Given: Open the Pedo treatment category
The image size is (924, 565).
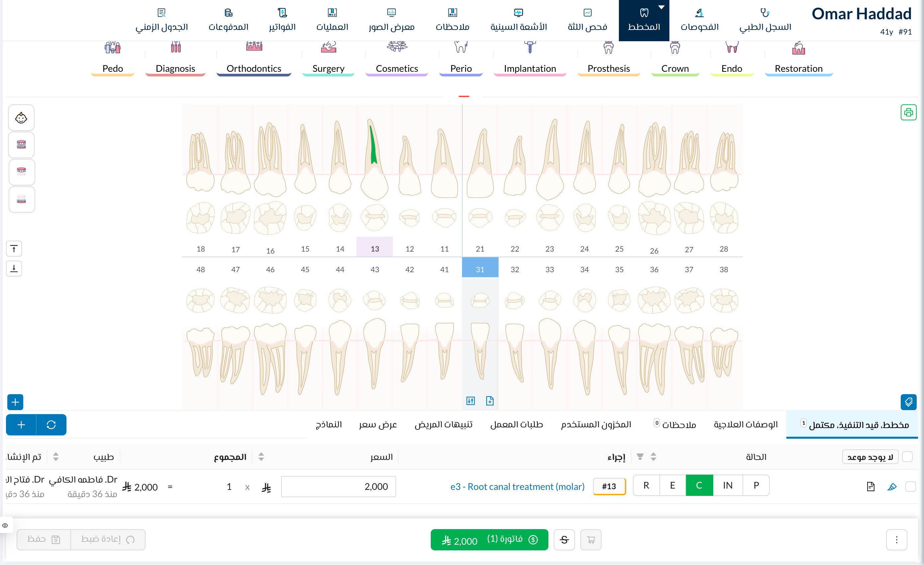Looking at the screenshot, I should [x=112, y=58].
